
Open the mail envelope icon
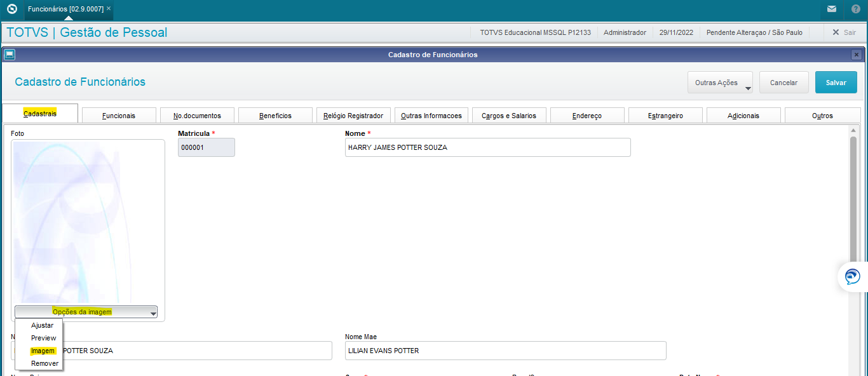pyautogui.click(x=832, y=9)
